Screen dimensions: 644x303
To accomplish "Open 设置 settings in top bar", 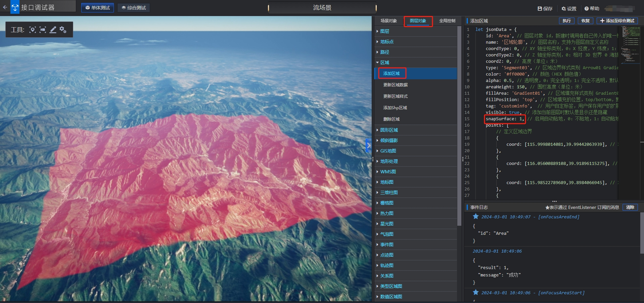I will [x=568, y=9].
